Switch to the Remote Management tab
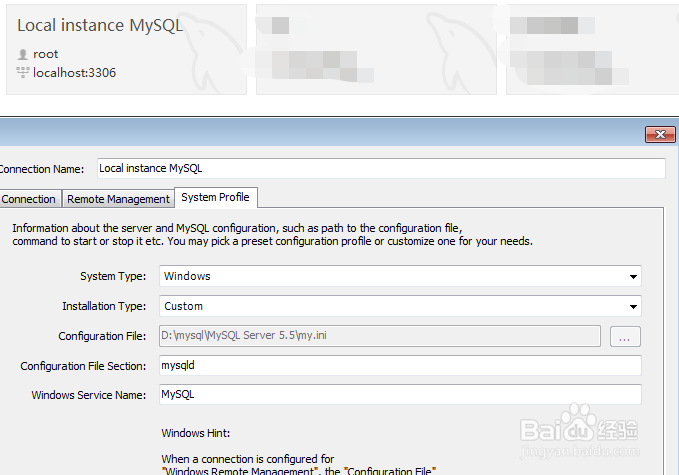This screenshot has width=679, height=475. pyautogui.click(x=118, y=199)
